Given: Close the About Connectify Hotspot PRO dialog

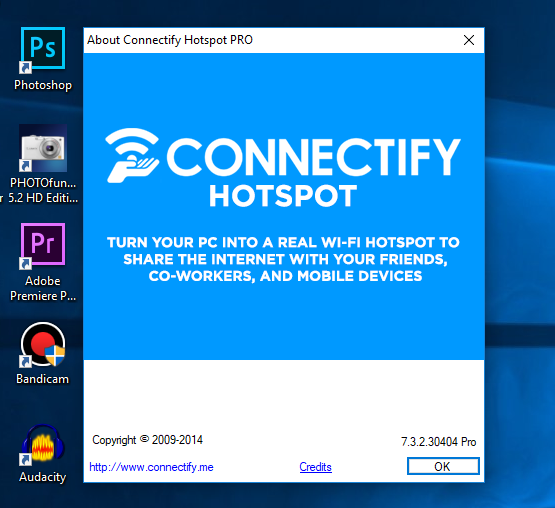Looking at the screenshot, I should [469, 40].
